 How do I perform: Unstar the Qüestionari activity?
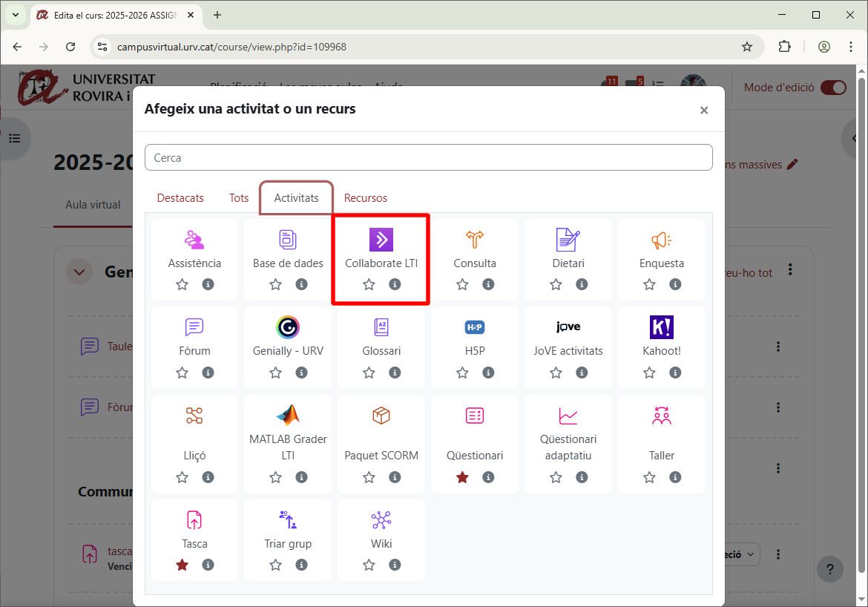(462, 477)
